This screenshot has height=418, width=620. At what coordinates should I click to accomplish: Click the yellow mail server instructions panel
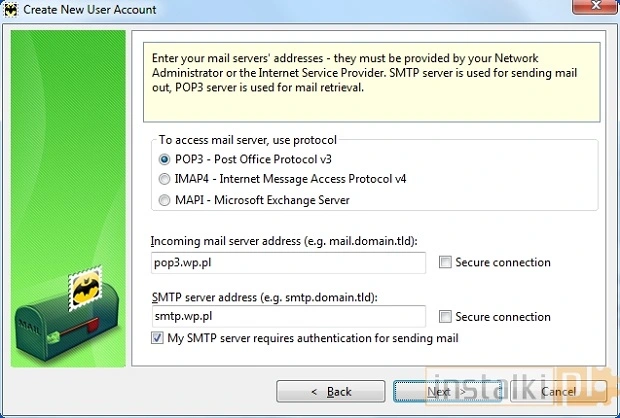click(371, 75)
